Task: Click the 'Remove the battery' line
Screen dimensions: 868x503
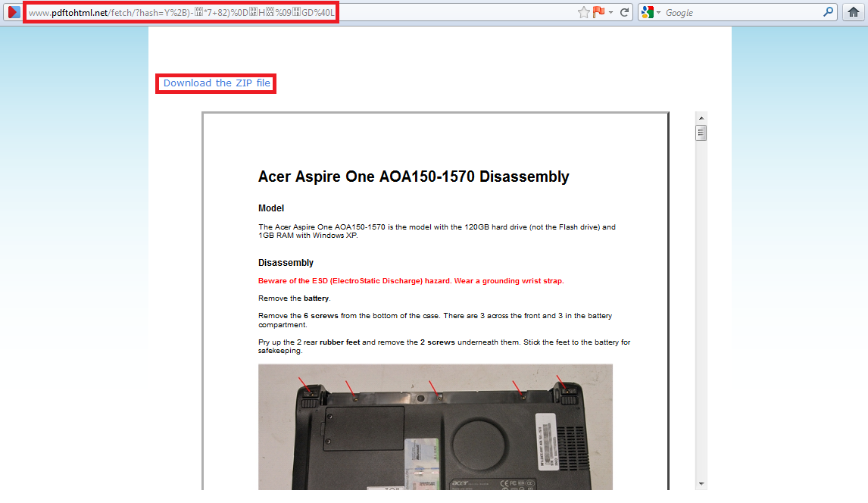Action: click(x=294, y=298)
